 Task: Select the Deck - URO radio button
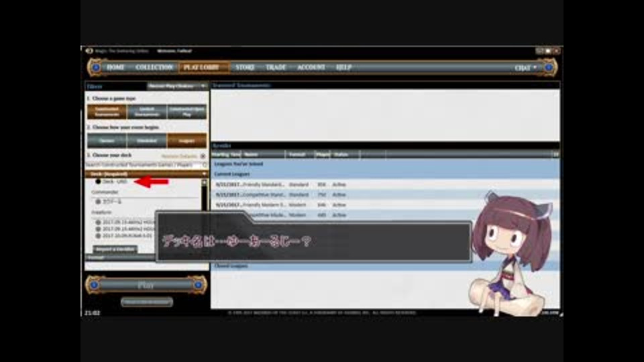pyautogui.click(x=98, y=182)
